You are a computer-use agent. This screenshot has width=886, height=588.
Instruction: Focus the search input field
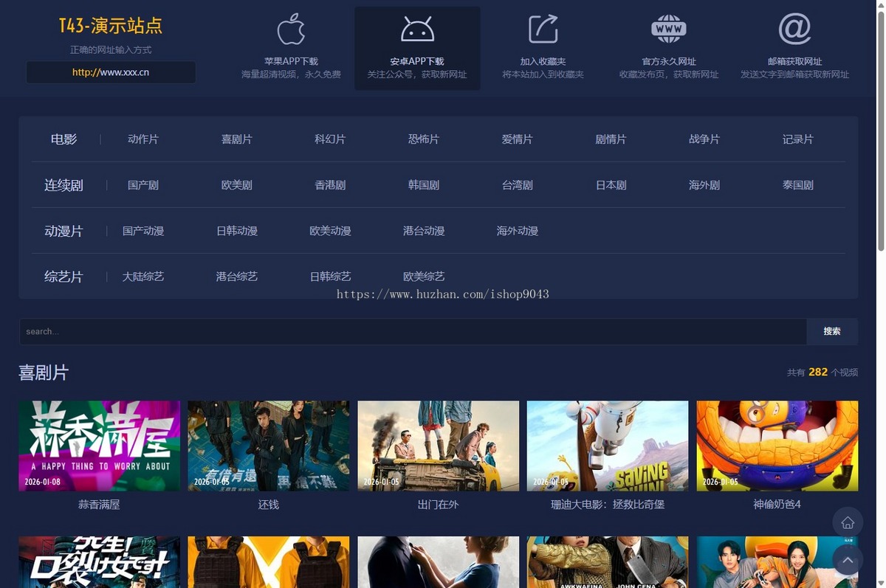pos(413,331)
